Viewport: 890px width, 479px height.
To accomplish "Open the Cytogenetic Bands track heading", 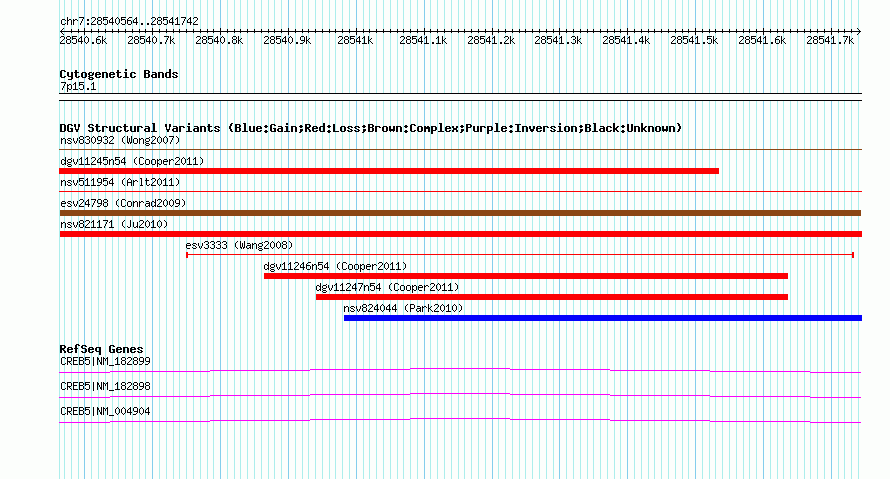I will coord(119,74).
